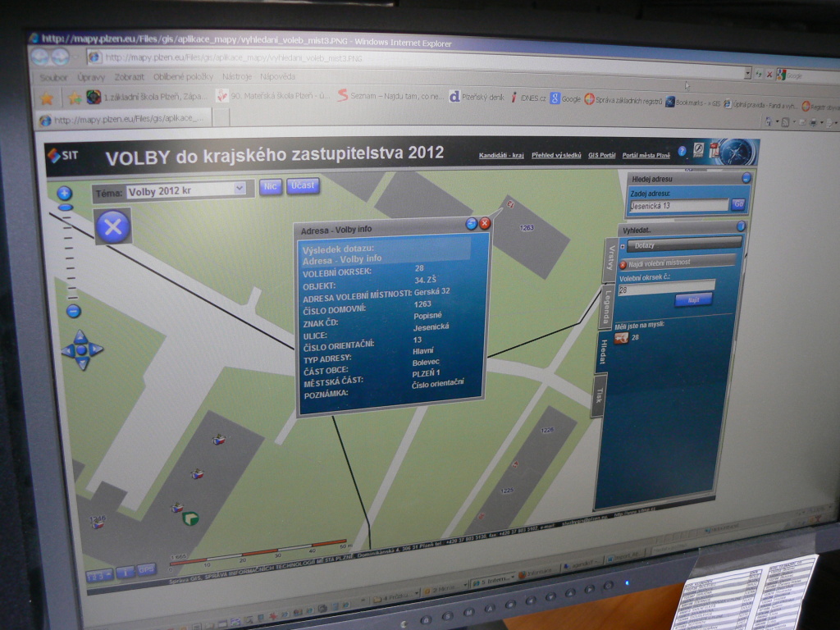Click the flag marker next to 1246
The image size is (840, 630).
pos(98,525)
